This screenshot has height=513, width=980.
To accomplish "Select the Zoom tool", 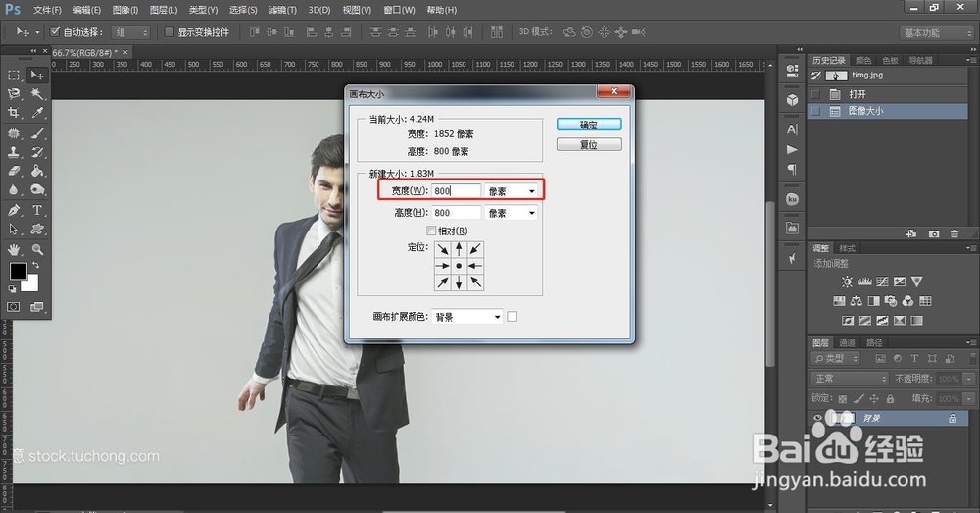I will pos(37,249).
